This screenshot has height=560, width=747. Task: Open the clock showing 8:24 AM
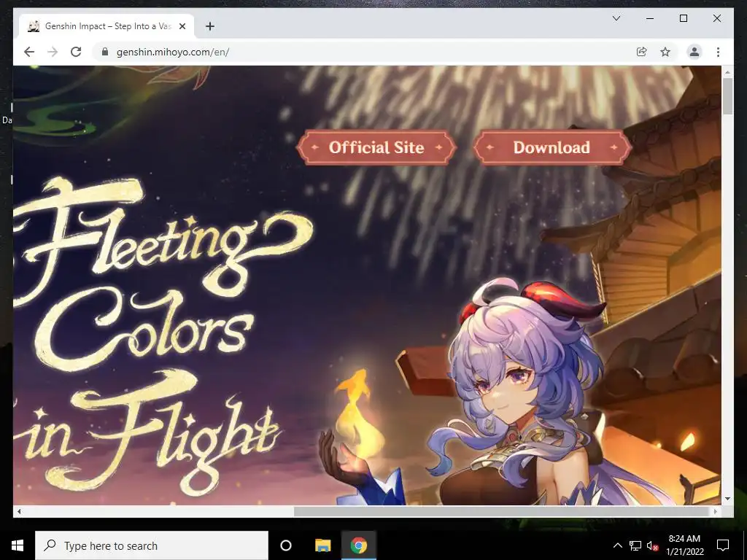click(x=684, y=545)
